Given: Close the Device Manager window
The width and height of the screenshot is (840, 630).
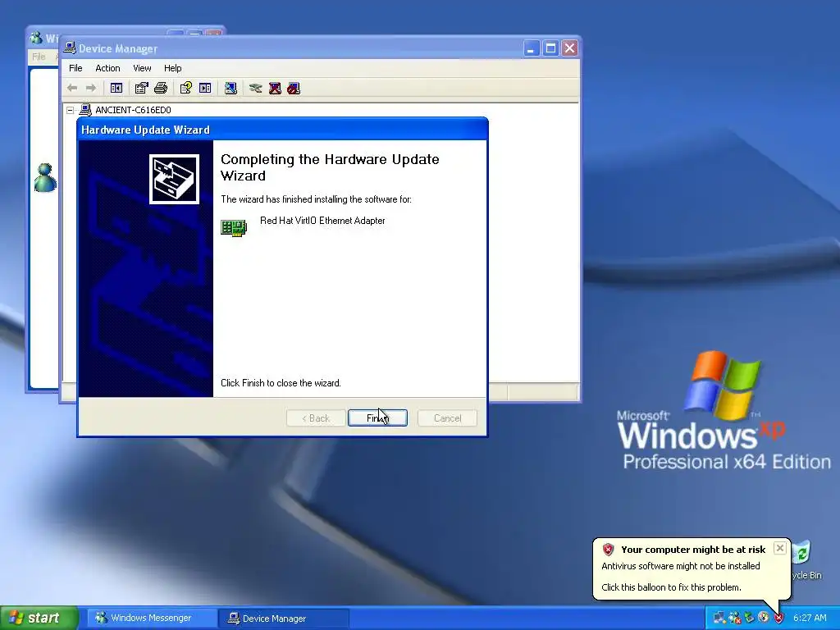Looking at the screenshot, I should click(x=570, y=48).
